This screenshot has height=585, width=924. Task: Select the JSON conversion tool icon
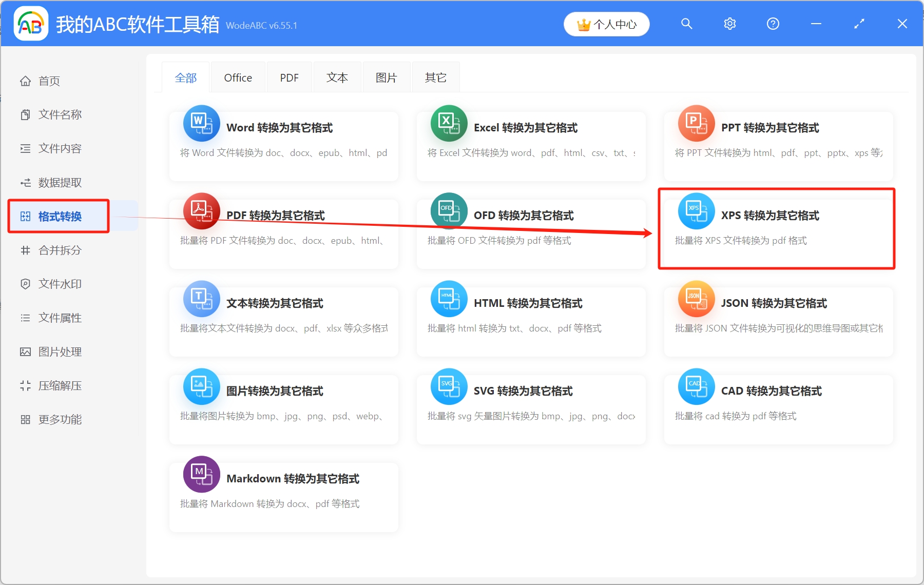point(696,299)
